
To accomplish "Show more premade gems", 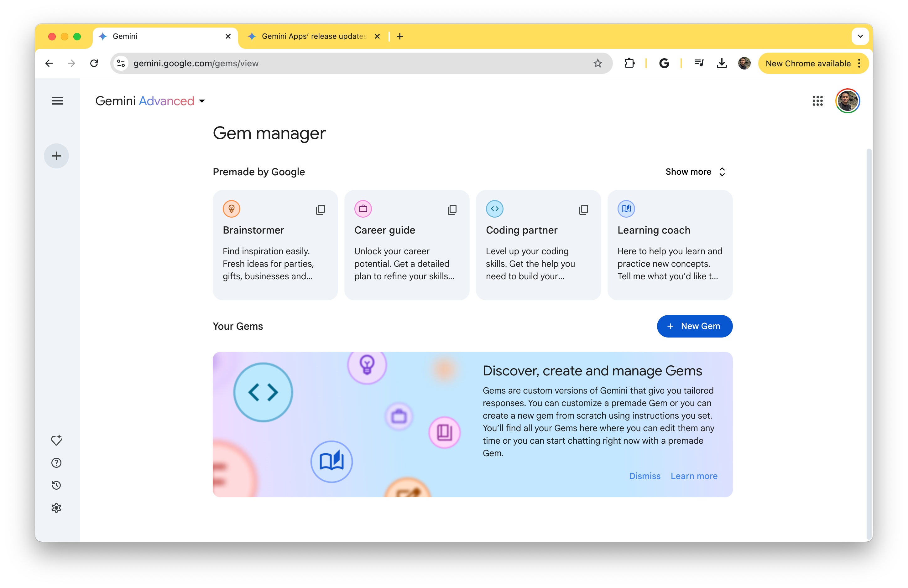I will pyautogui.click(x=695, y=171).
